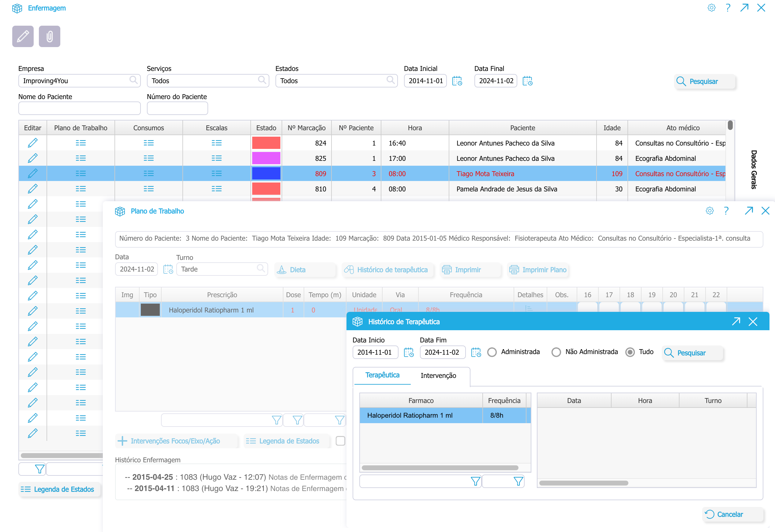The height and width of the screenshot is (532, 775).
Task: Click the blue Estado color cell
Action: tap(266, 174)
